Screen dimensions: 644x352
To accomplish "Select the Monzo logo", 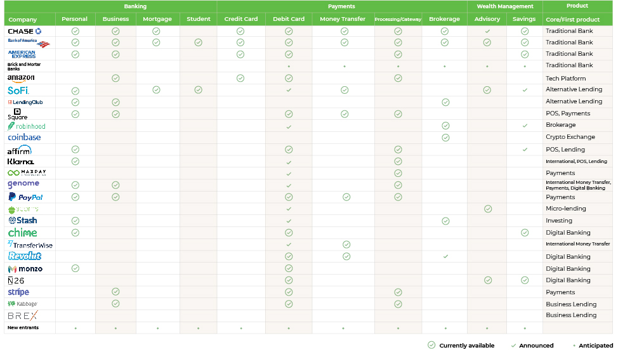I will pos(25,269).
